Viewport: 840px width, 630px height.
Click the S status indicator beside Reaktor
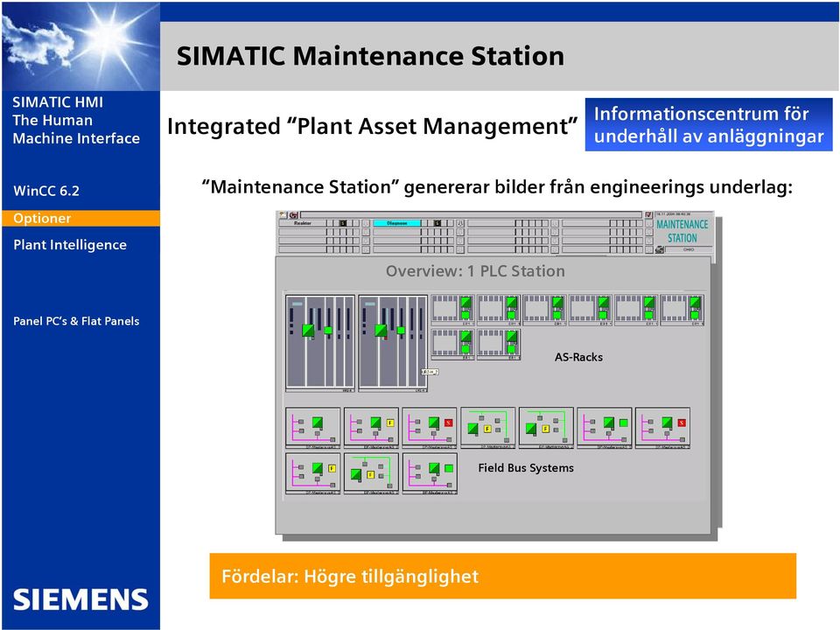343,223
